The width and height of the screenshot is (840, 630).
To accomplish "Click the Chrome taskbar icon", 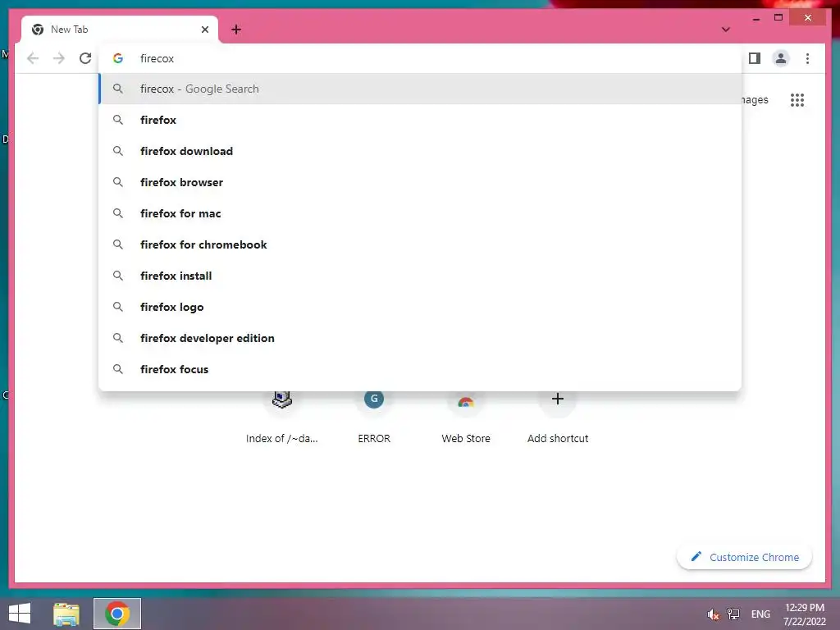I will (117, 614).
